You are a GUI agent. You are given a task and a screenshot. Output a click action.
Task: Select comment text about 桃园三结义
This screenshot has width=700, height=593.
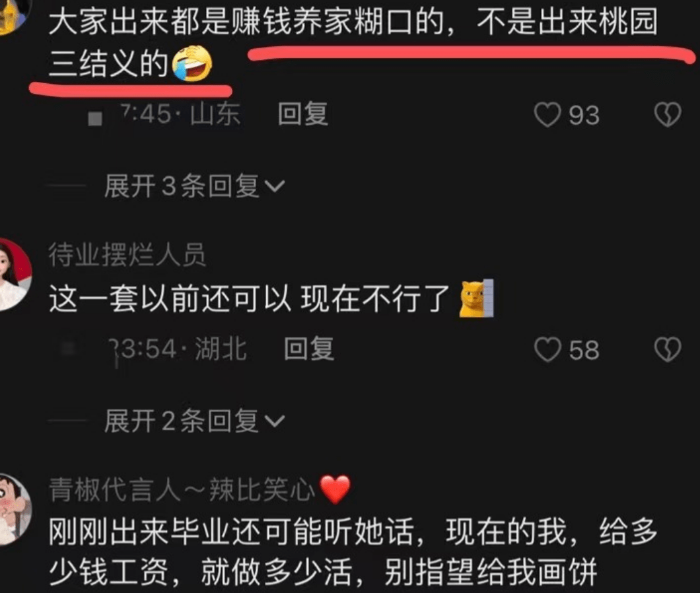tap(353, 43)
